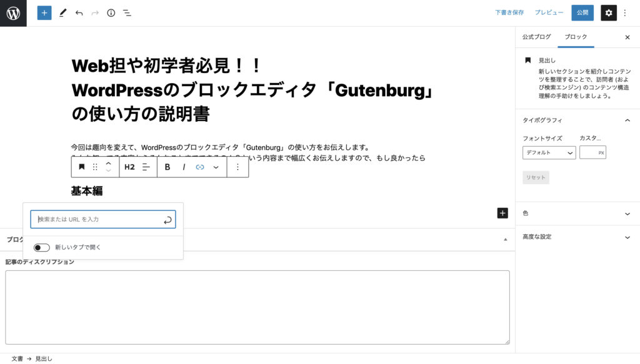The width and height of the screenshot is (640, 364).
Task: Change text alignment in block toolbar
Action: tap(146, 167)
